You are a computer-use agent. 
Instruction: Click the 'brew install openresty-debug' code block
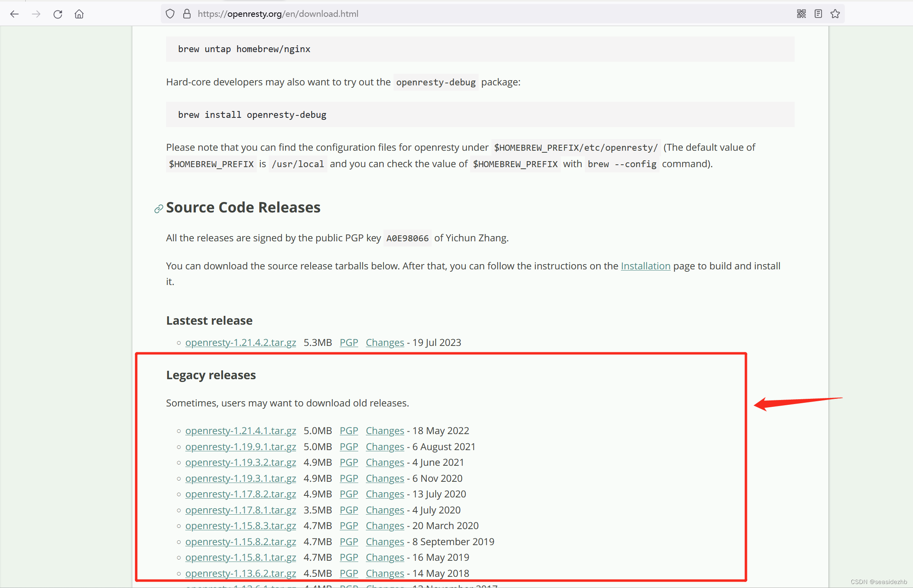pos(480,115)
